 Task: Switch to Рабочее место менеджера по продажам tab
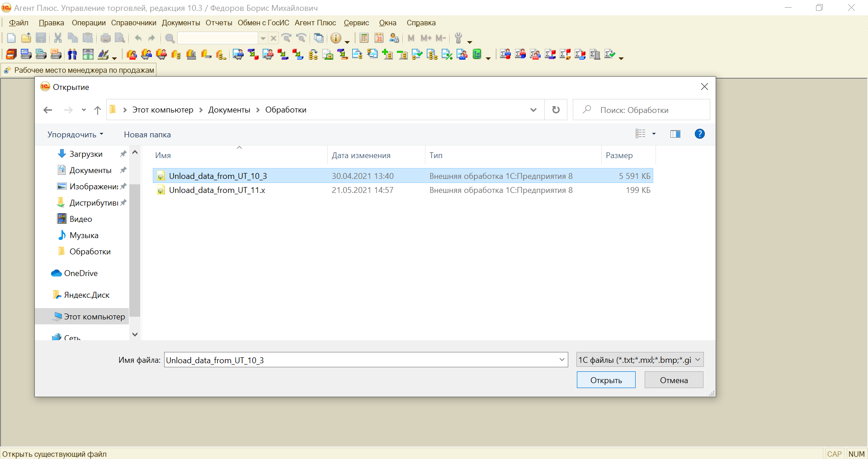(79, 70)
